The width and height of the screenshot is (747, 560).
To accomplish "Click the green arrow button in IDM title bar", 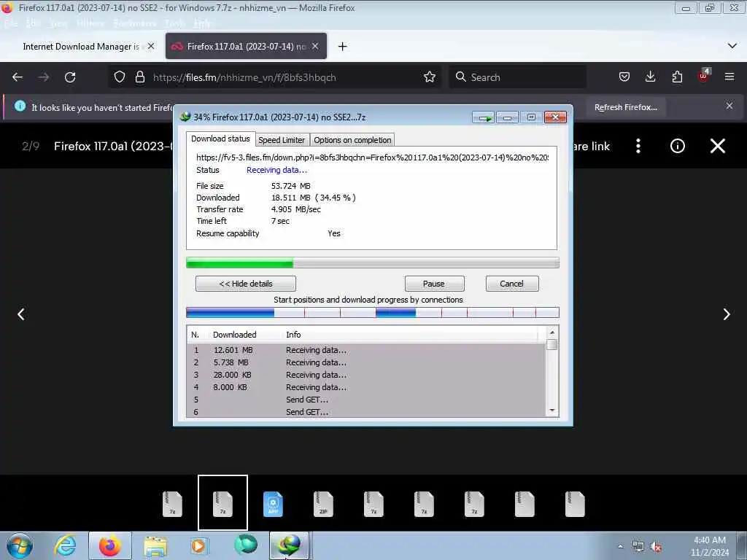I will [x=484, y=117].
